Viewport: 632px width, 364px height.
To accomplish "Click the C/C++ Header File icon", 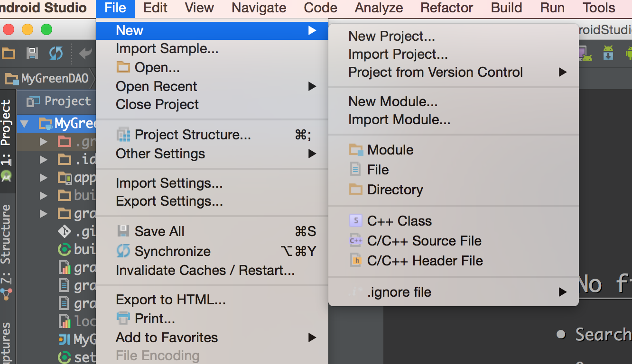I will click(355, 261).
